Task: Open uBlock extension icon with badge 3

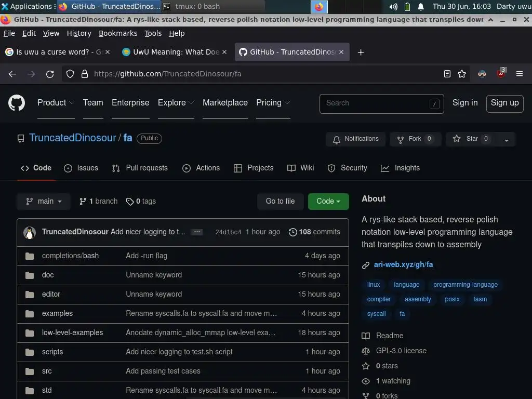Action: click(501, 73)
